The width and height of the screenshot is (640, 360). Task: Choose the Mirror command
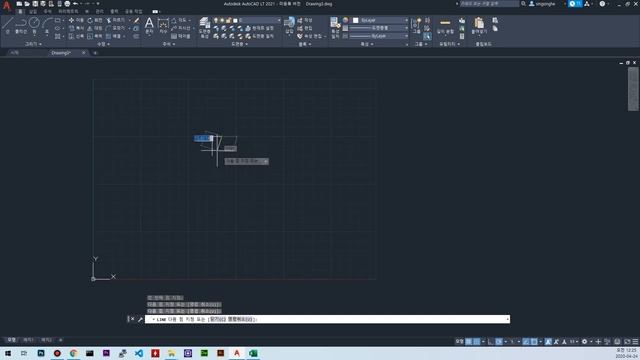(x=95, y=28)
